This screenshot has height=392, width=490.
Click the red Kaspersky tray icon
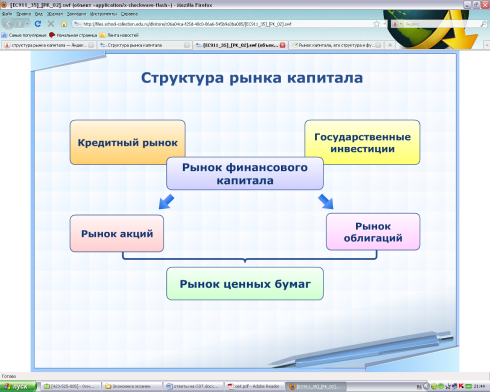pyautogui.click(x=461, y=386)
